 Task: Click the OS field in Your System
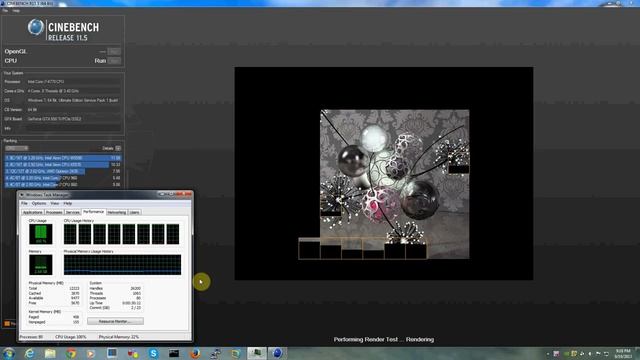73,100
